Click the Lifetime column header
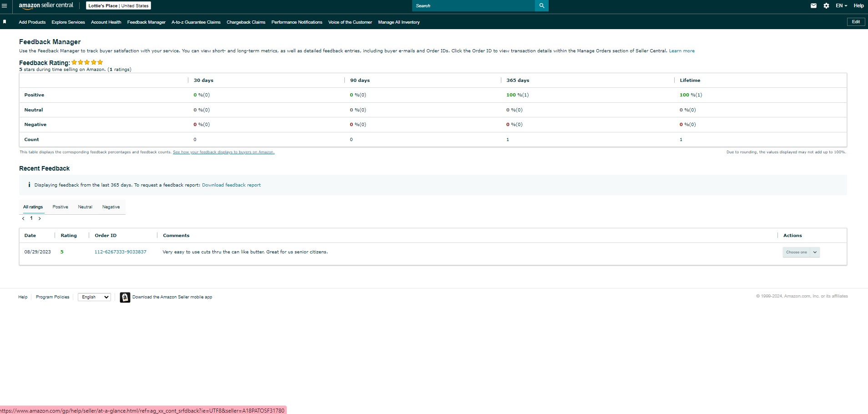The height and width of the screenshot is (414, 868). point(690,81)
